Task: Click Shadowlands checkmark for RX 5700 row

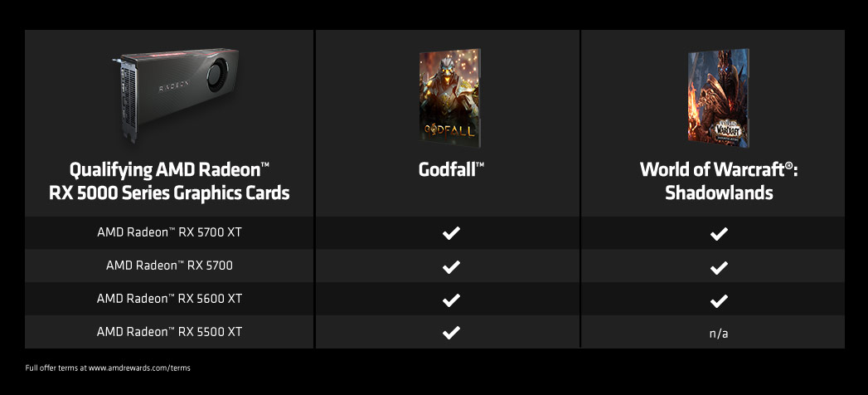Action: [719, 267]
